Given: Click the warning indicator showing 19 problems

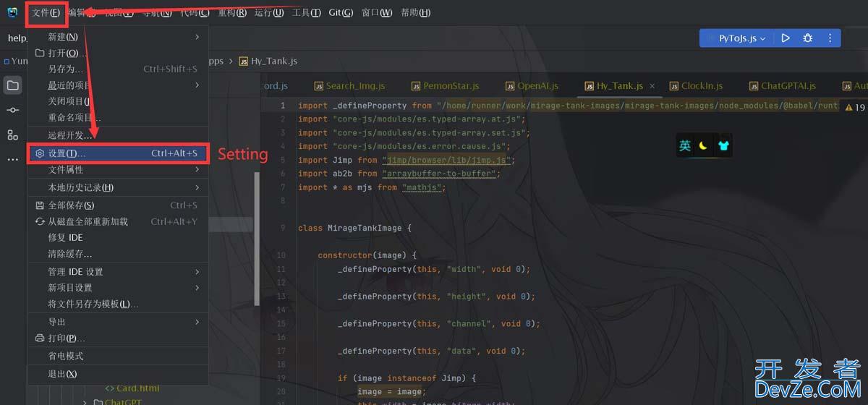Looking at the screenshot, I should coord(854,107).
